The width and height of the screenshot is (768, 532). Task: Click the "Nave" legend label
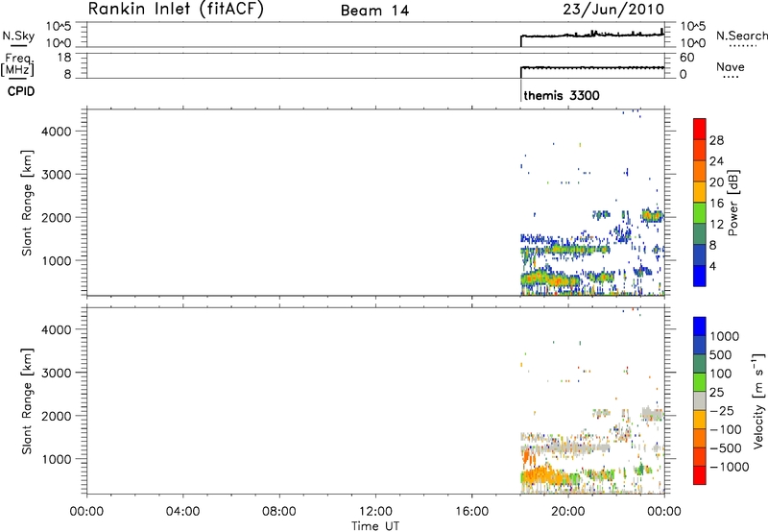pos(731,66)
